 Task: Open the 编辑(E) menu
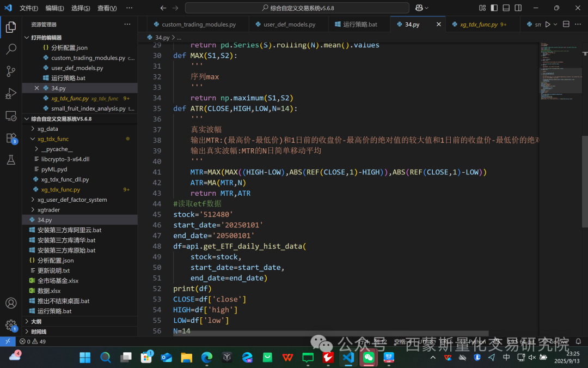pos(55,8)
